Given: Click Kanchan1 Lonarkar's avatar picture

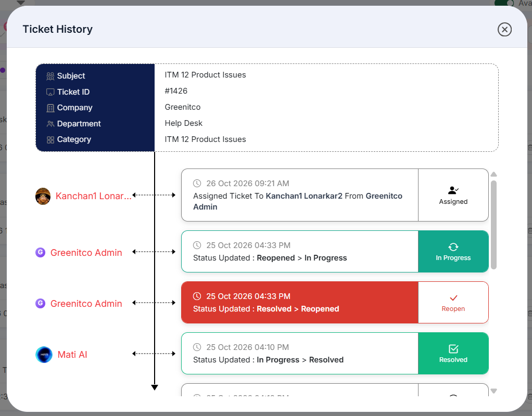Looking at the screenshot, I should [x=43, y=197].
